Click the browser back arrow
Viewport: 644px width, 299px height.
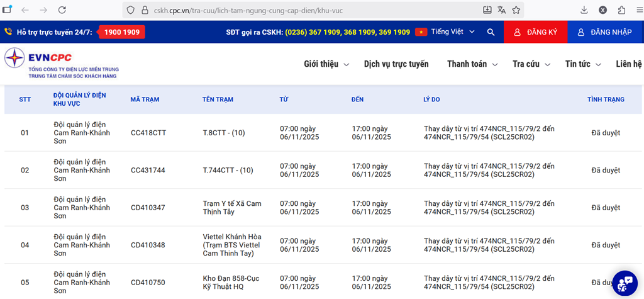coord(25,10)
